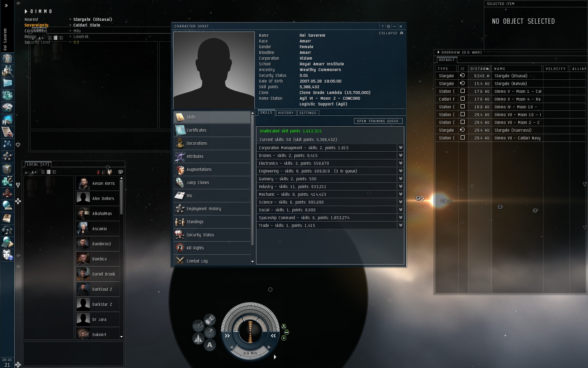Open the assets cube icon
The width and height of the screenshot is (588, 368).
point(7,168)
